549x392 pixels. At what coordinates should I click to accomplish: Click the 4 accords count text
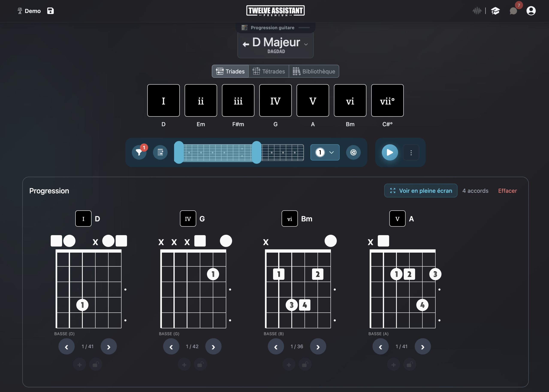coord(475,191)
